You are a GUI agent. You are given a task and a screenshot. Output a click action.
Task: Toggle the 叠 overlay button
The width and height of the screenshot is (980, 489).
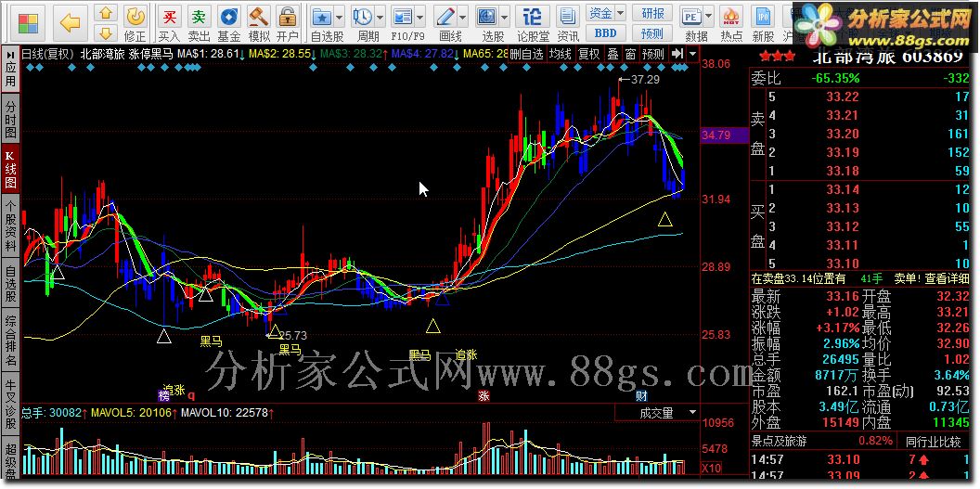(x=613, y=55)
